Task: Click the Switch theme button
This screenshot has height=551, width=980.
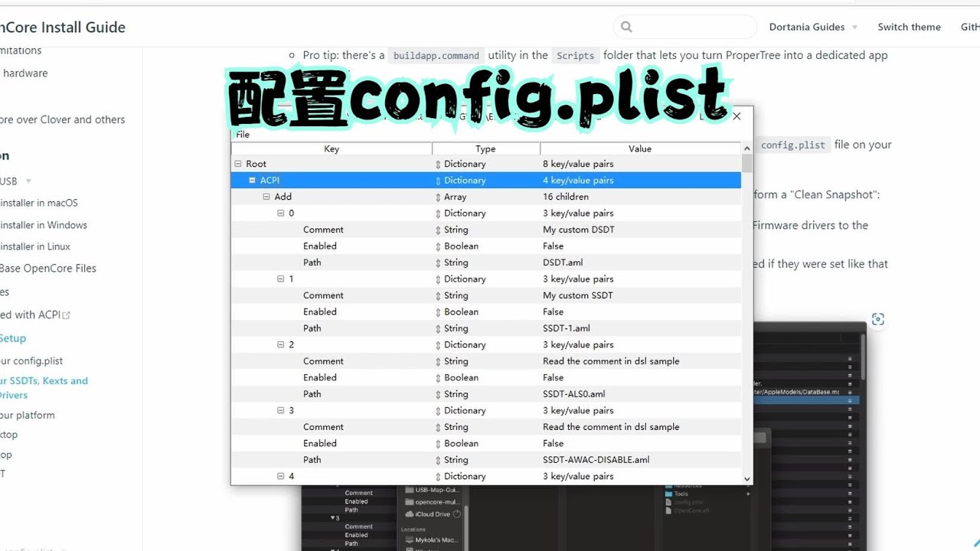Action: point(909,27)
